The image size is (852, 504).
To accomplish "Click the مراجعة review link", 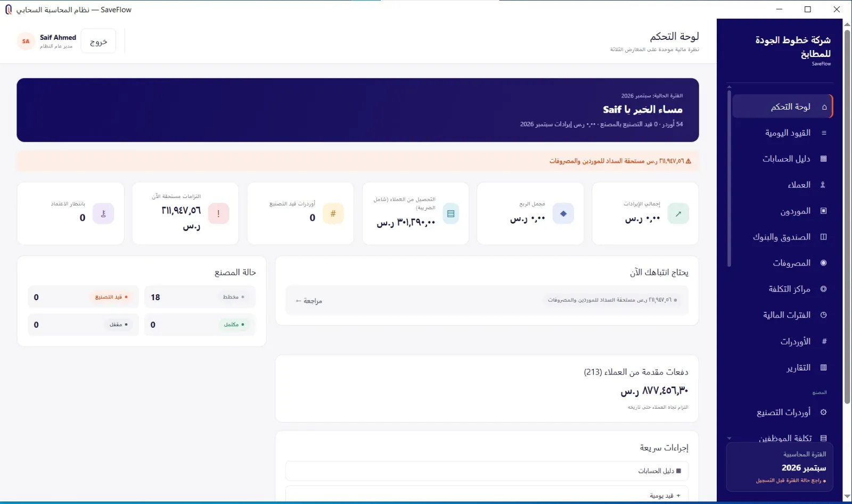I will point(309,301).
